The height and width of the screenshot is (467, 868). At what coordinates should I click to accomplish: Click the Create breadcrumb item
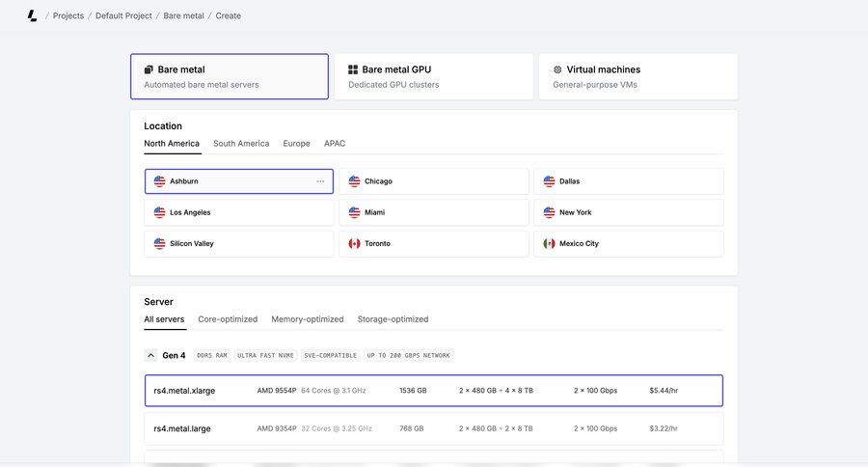tap(228, 16)
